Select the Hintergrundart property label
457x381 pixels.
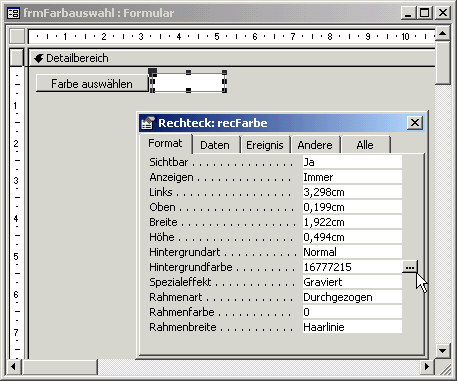pyautogui.click(x=184, y=252)
